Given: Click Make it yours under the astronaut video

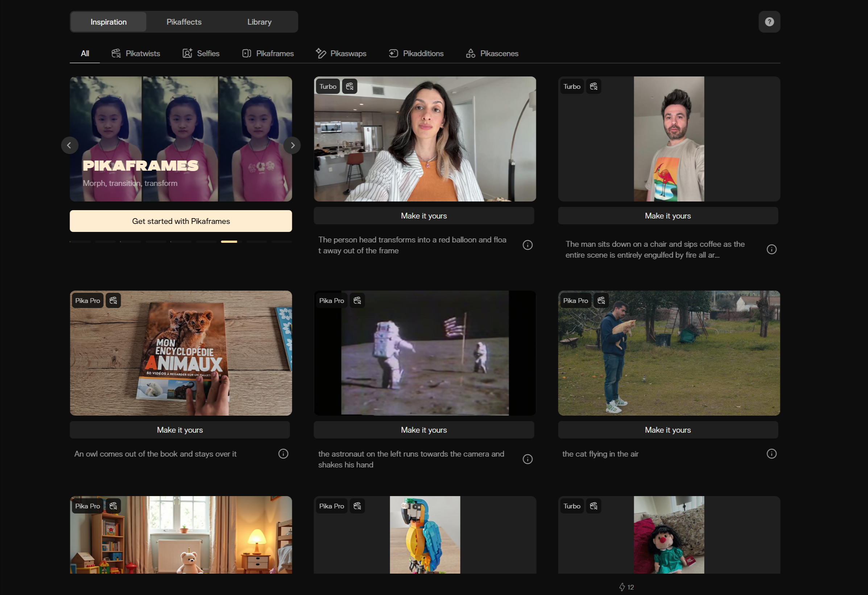Looking at the screenshot, I should coord(423,430).
